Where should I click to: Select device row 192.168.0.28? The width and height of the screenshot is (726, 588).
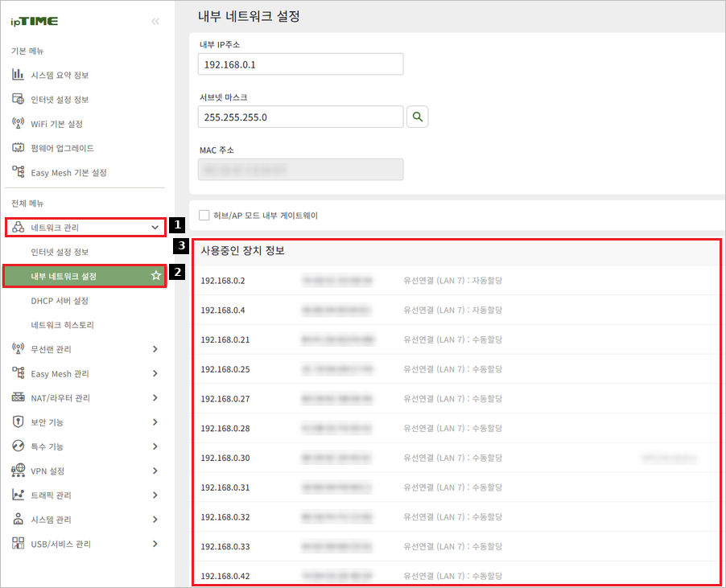(x=456, y=429)
